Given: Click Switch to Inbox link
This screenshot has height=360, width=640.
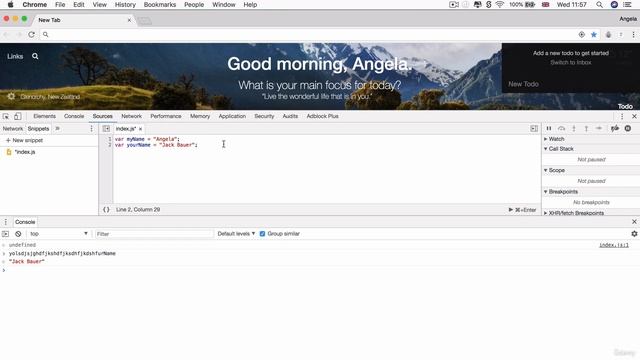Looking at the screenshot, I should tap(571, 62).
